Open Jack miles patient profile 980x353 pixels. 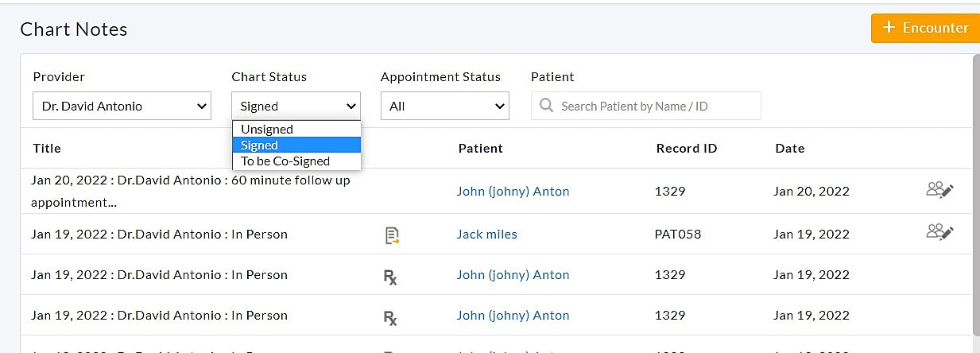[x=486, y=235]
